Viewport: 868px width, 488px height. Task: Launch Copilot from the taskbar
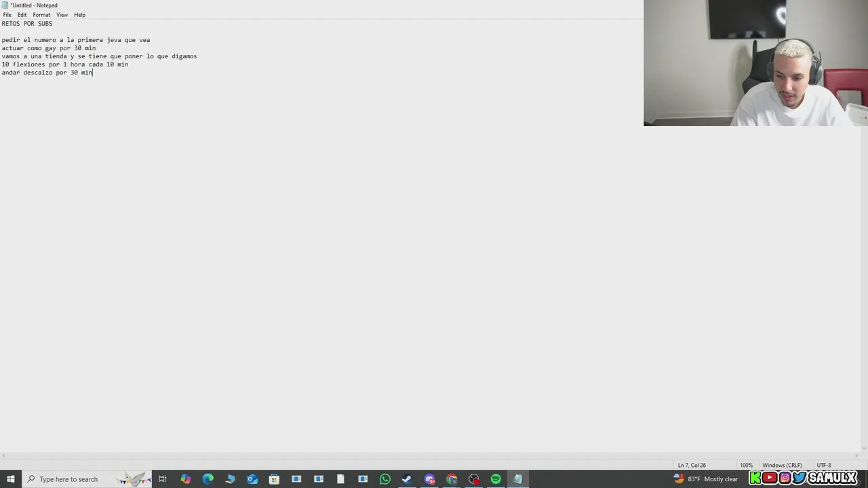tap(185, 479)
